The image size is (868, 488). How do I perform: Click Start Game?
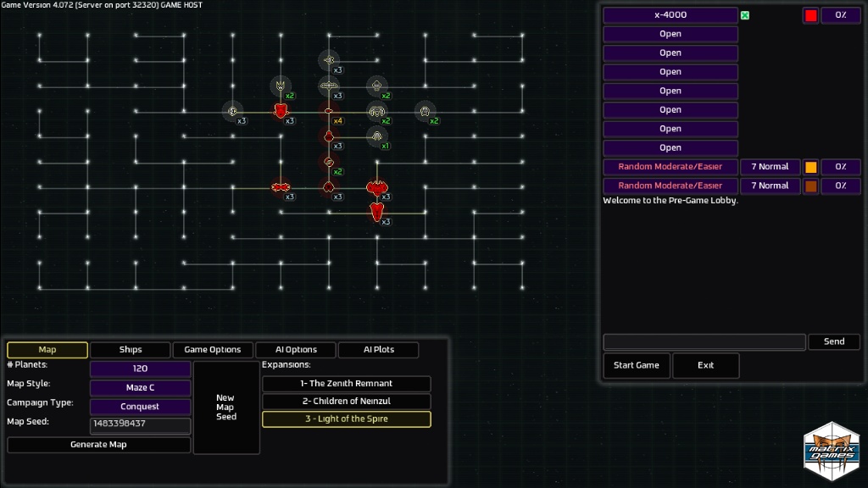pyautogui.click(x=637, y=365)
